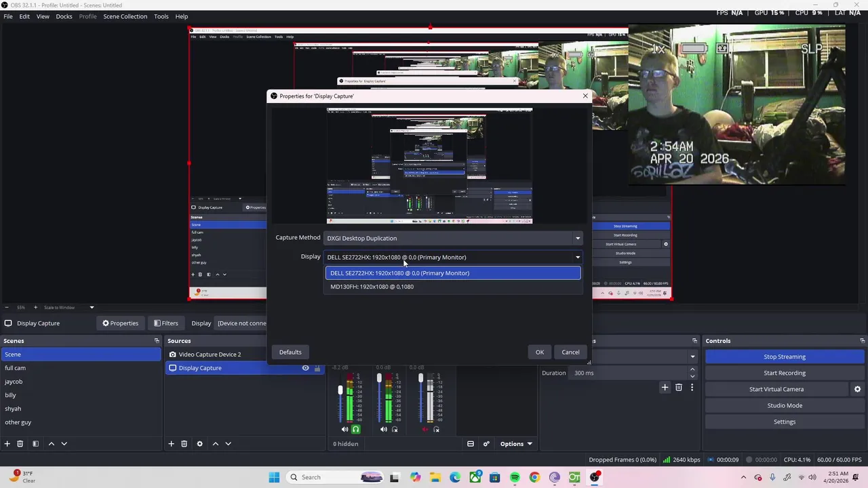Image resolution: width=868 pixels, height=488 pixels.
Task: Open the Scene Collection menu
Action: (125, 16)
